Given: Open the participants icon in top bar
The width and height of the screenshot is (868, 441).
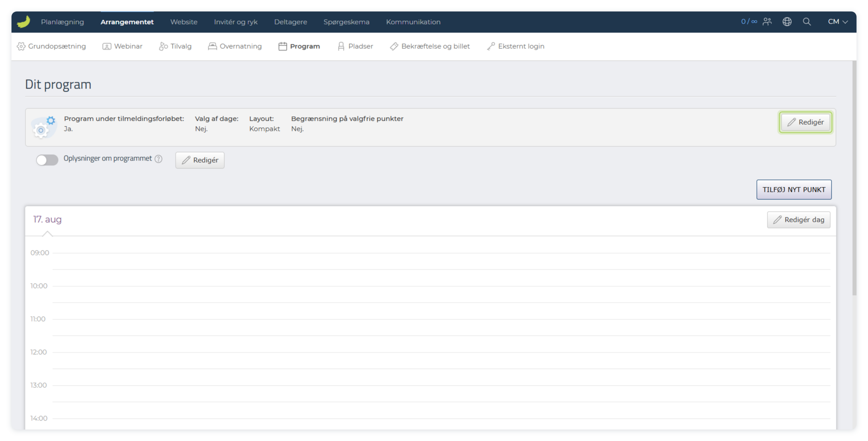Looking at the screenshot, I should pos(767,22).
